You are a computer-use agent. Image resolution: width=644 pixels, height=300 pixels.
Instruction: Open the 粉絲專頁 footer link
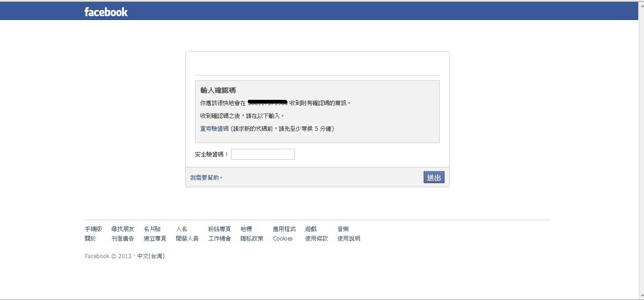(219, 229)
